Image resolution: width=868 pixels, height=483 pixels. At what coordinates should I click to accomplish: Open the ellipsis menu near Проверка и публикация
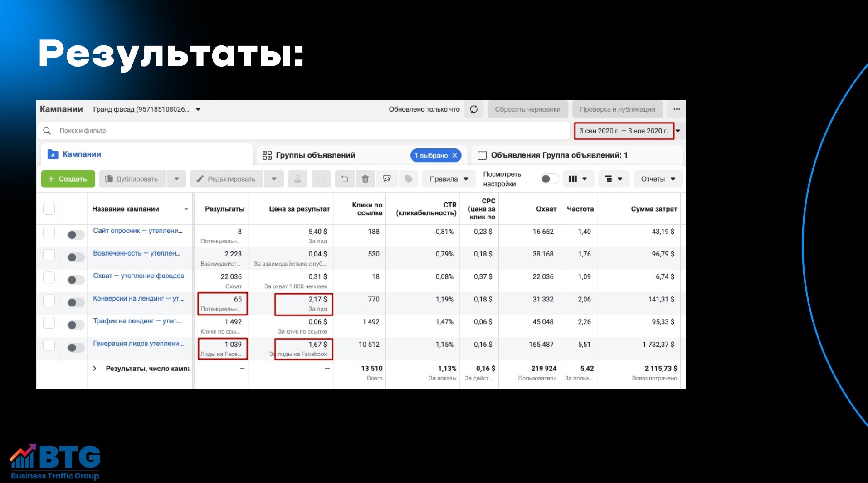click(x=676, y=109)
